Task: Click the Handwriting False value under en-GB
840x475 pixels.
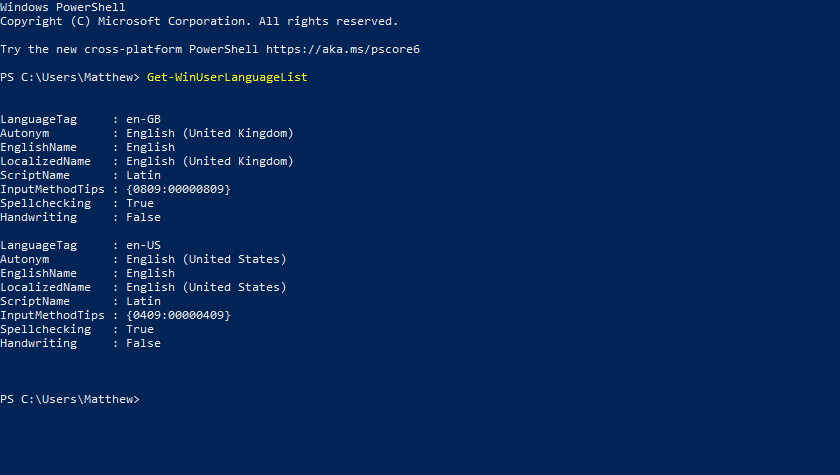Action: (143, 217)
